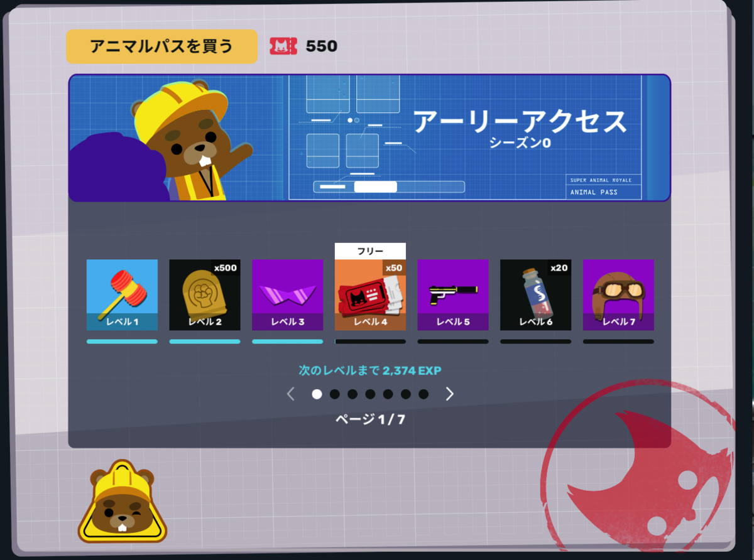Jump to the second page dot
Image resolution: width=754 pixels, height=560 pixels.
[335, 394]
